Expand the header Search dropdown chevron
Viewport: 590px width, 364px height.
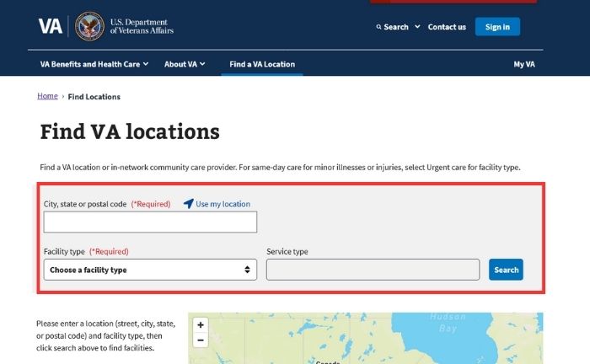coord(417,27)
